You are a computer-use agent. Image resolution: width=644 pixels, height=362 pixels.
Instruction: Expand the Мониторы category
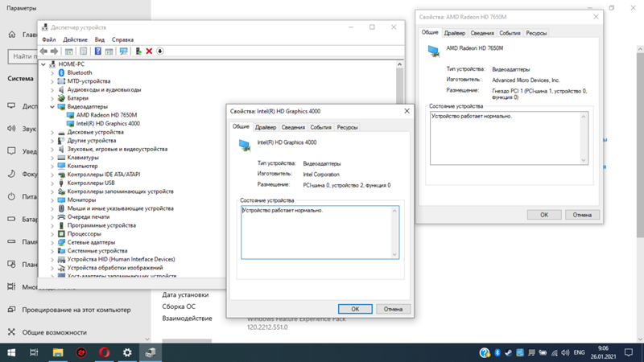tap(52, 200)
